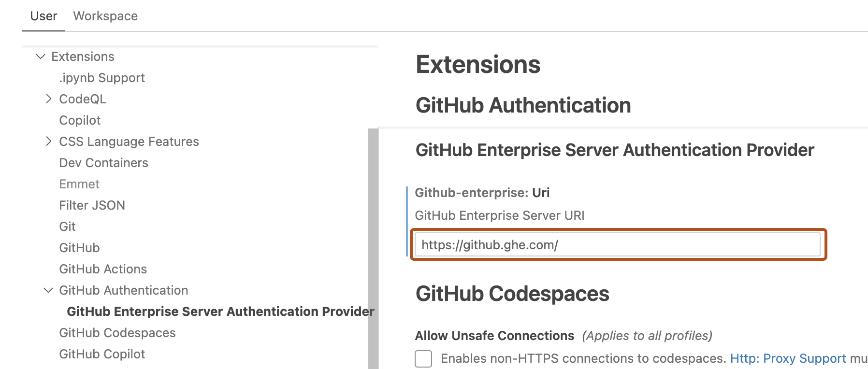Select Emmet in the settings tree
Viewport: 868px width, 369px height.
point(79,184)
